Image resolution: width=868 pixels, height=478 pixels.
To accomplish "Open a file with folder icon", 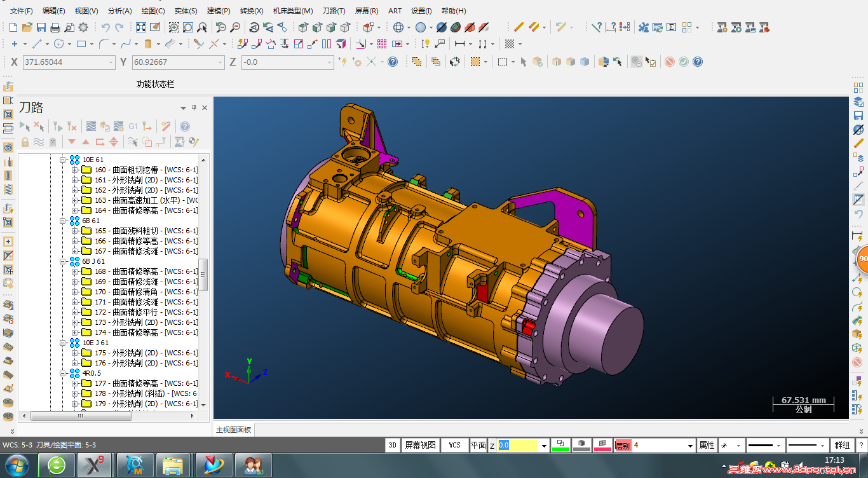I will tap(27, 27).
